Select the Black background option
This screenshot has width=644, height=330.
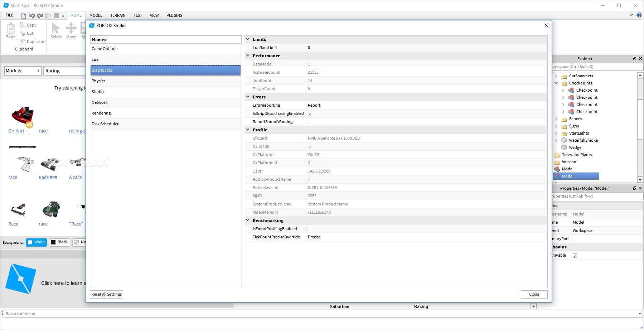pyautogui.click(x=59, y=242)
